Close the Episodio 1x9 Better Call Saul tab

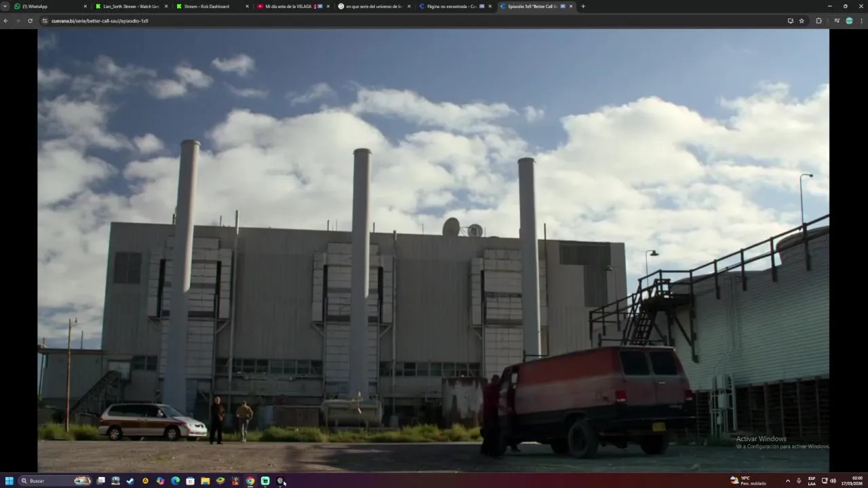point(571,6)
